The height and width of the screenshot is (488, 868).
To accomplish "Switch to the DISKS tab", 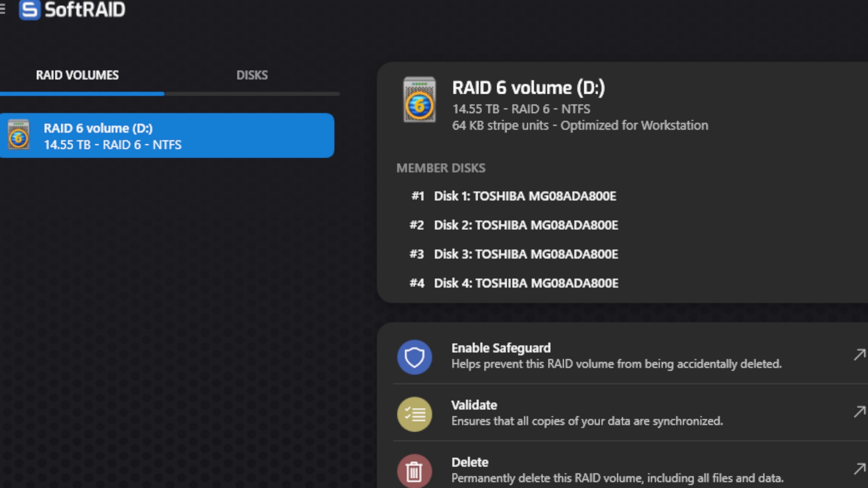I will click(252, 75).
